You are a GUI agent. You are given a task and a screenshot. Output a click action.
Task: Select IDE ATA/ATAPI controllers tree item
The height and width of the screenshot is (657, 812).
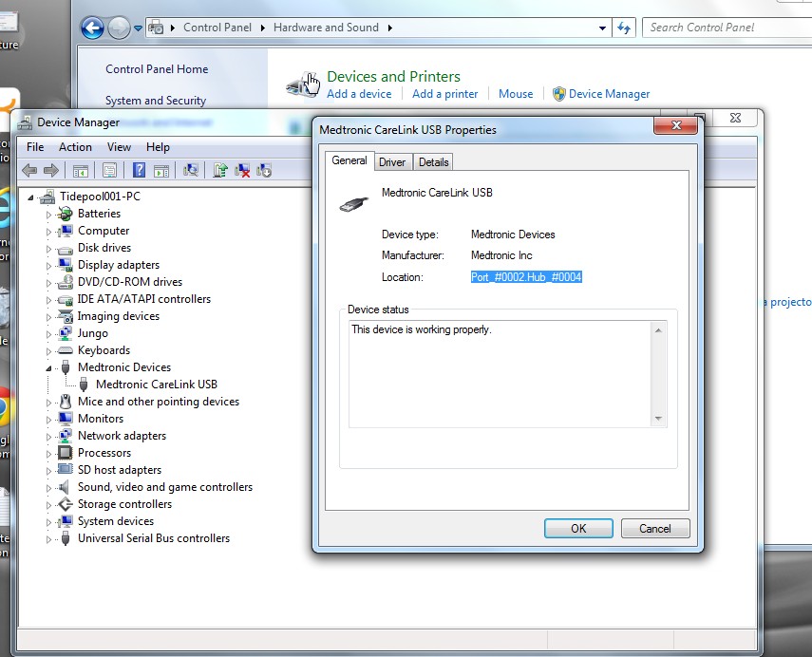[x=144, y=299]
